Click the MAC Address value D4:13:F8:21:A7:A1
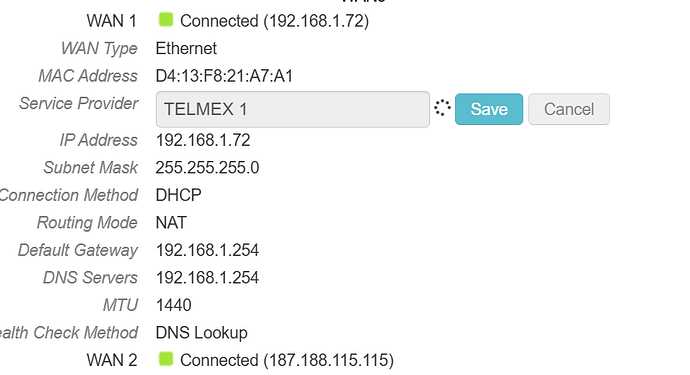The width and height of the screenshot is (690, 375). coord(224,76)
